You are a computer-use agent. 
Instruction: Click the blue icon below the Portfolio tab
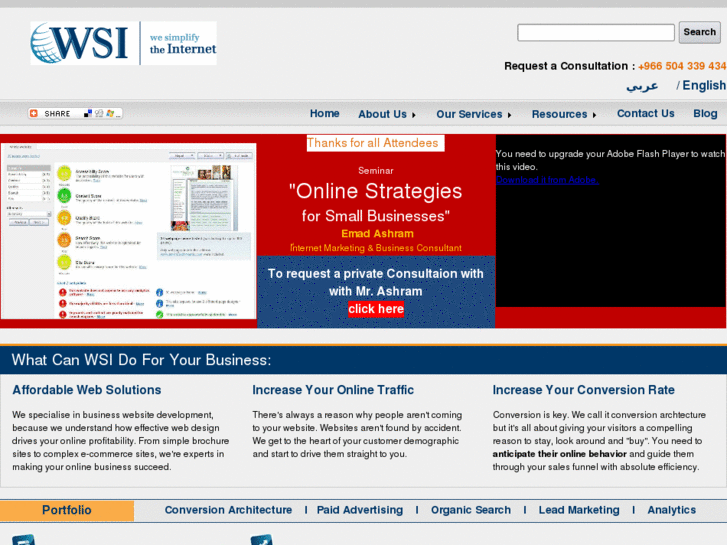23,540
